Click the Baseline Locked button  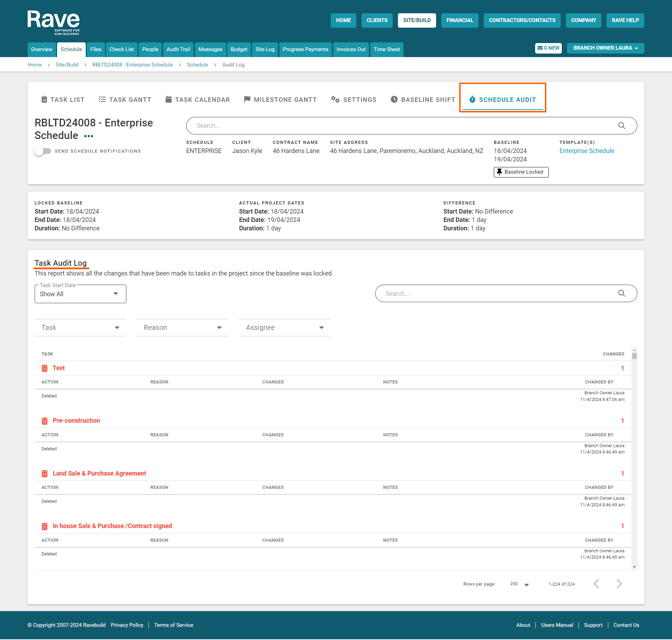tap(521, 172)
